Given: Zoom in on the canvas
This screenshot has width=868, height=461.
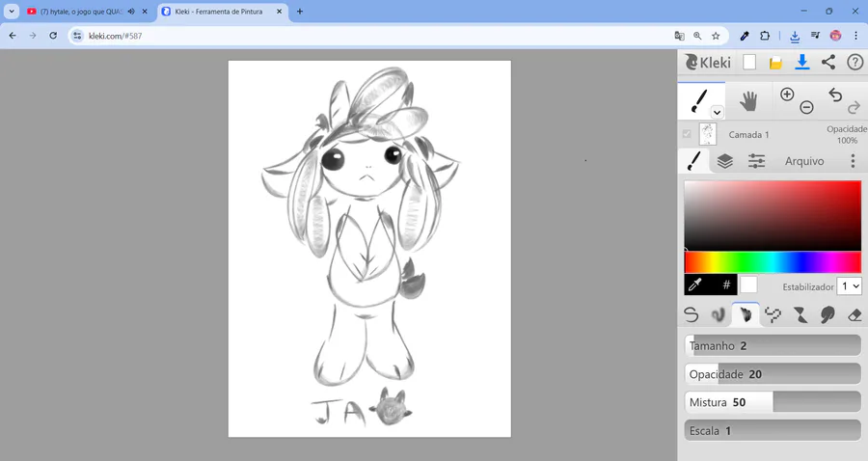Looking at the screenshot, I should tap(787, 95).
